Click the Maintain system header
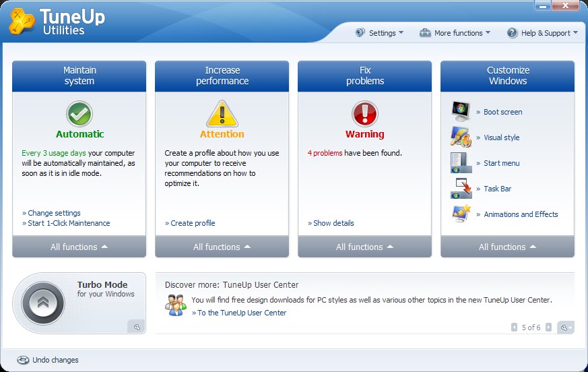Screen dimensions: 588x372 tap(79, 76)
